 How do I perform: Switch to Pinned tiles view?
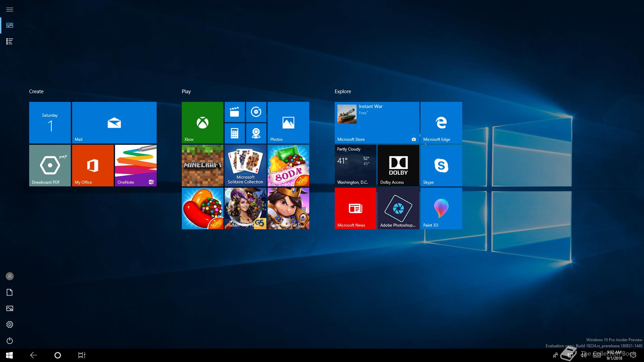pyautogui.click(x=10, y=25)
